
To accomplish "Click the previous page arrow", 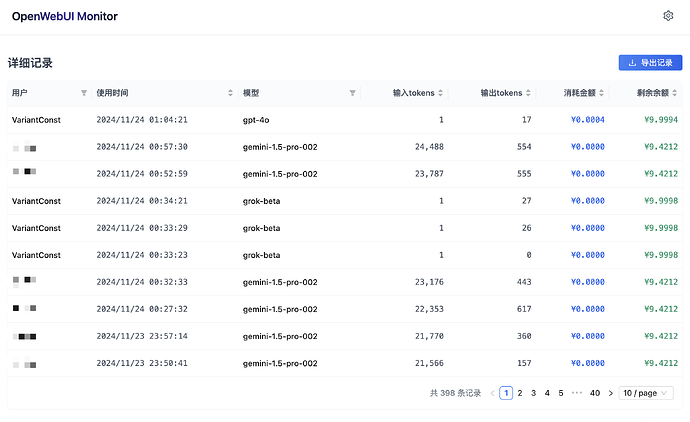I will 492,393.
